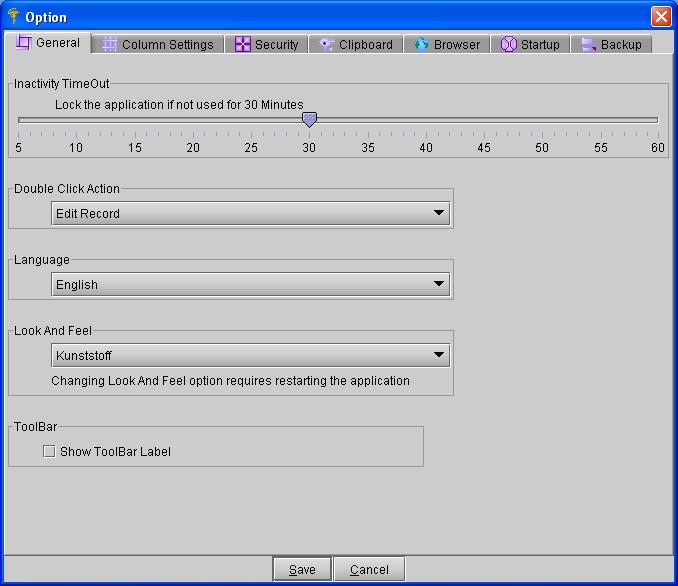Switch to the Backup tab
The image size is (678, 586).
(x=611, y=45)
